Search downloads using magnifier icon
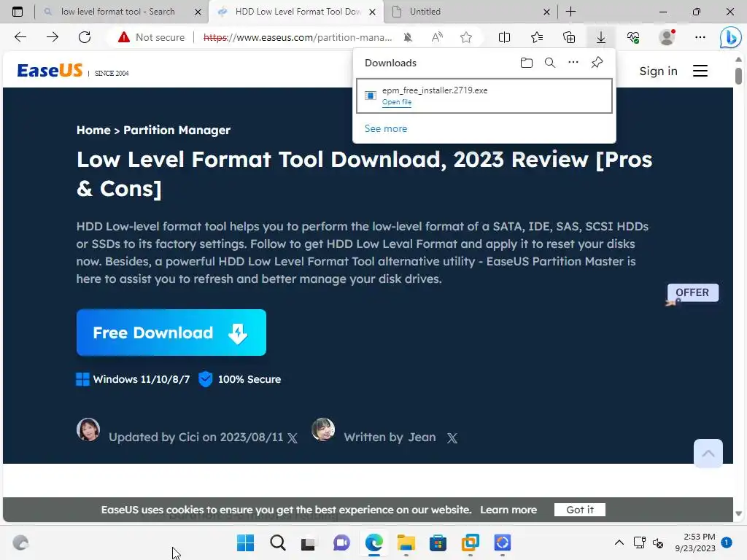The image size is (747, 560). point(550,63)
